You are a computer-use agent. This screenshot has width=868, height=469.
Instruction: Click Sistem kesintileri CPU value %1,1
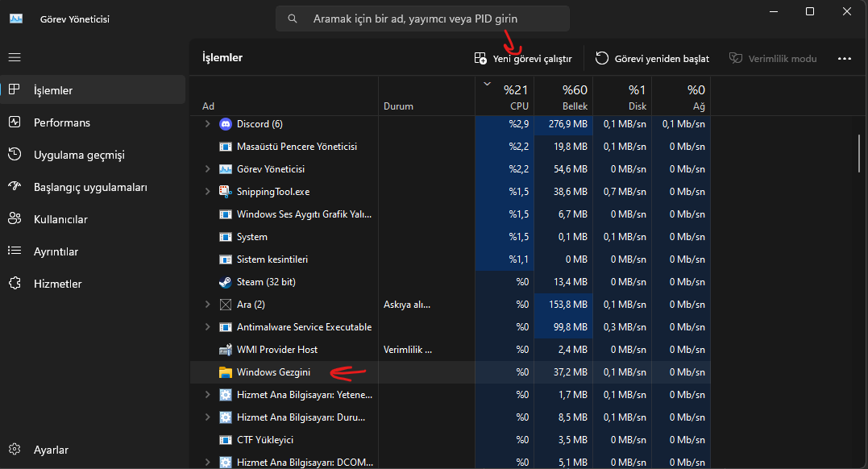coord(519,259)
